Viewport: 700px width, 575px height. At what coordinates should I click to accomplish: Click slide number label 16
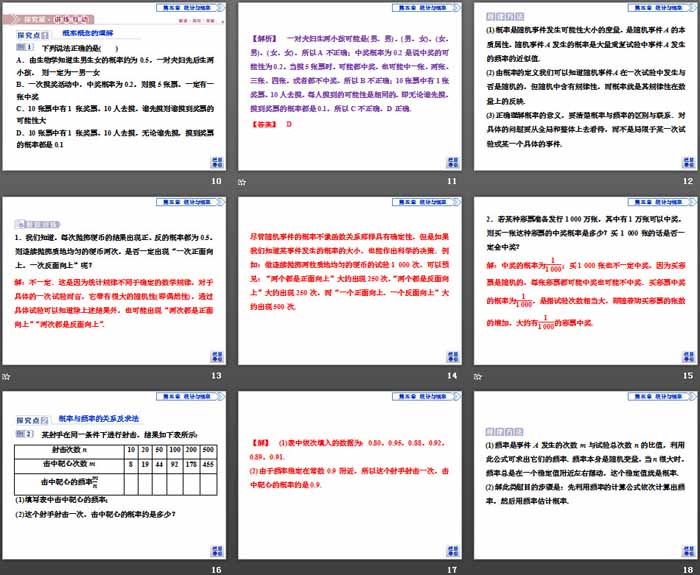click(x=216, y=570)
